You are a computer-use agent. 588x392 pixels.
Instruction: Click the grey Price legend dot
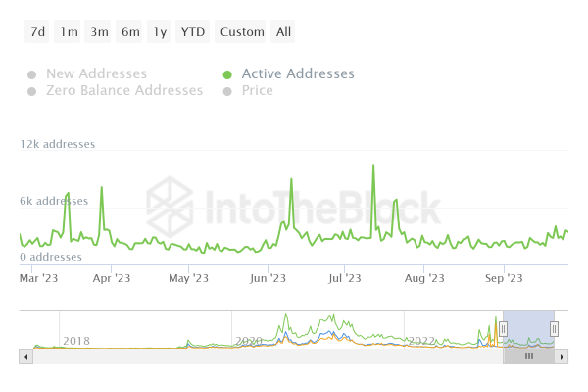[227, 91]
